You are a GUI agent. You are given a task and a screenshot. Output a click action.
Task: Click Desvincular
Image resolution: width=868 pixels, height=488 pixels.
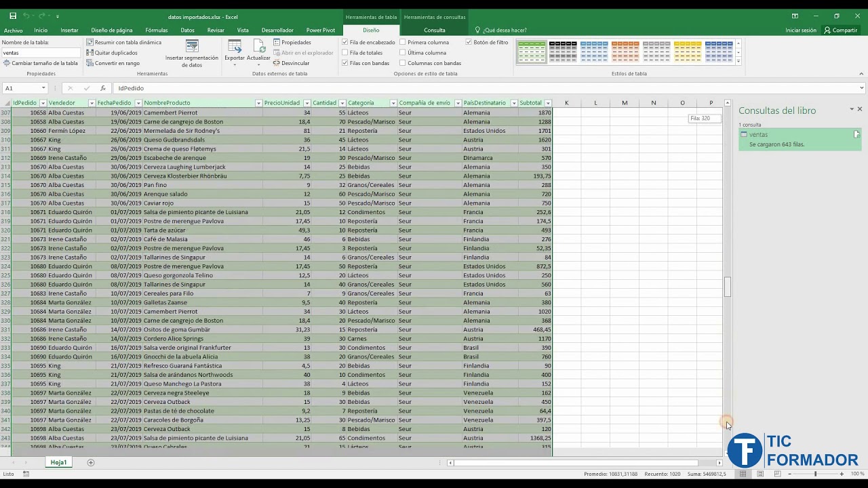coord(291,63)
